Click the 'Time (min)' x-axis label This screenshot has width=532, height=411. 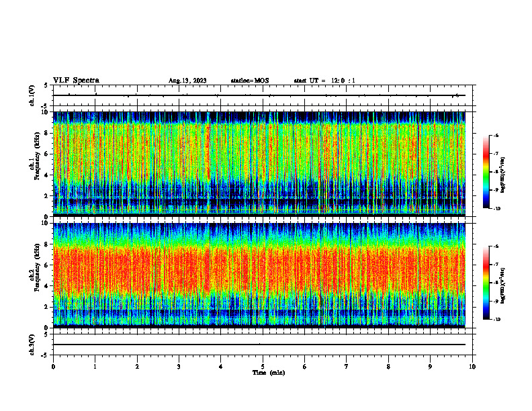(269, 373)
